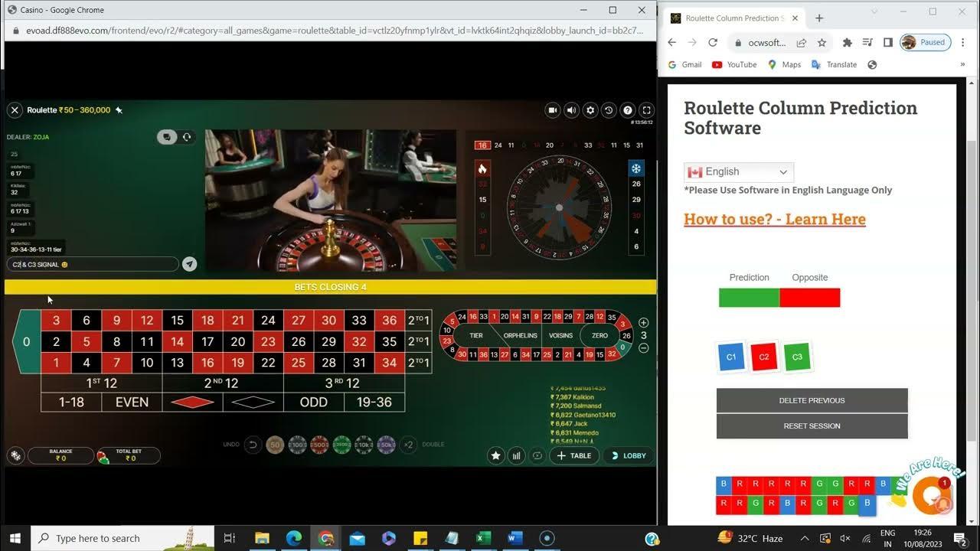
Task: Reload page in prediction software window
Action: [713, 43]
